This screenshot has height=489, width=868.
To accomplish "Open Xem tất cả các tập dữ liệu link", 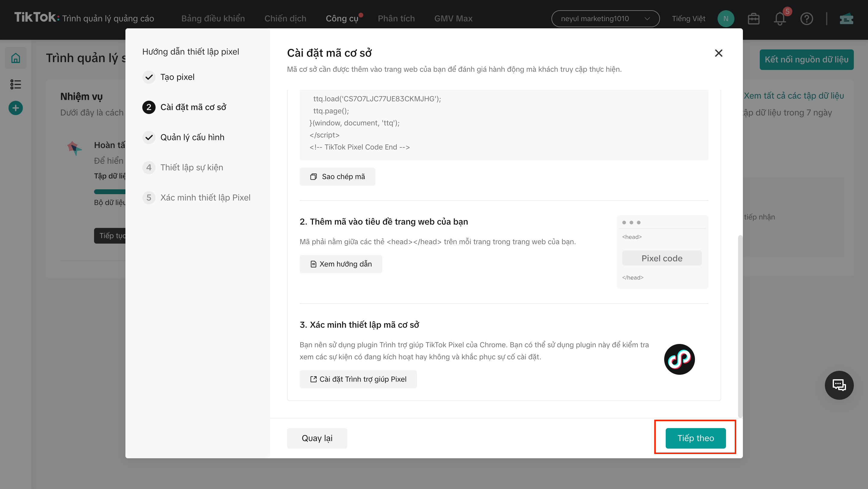I will pos(794,96).
